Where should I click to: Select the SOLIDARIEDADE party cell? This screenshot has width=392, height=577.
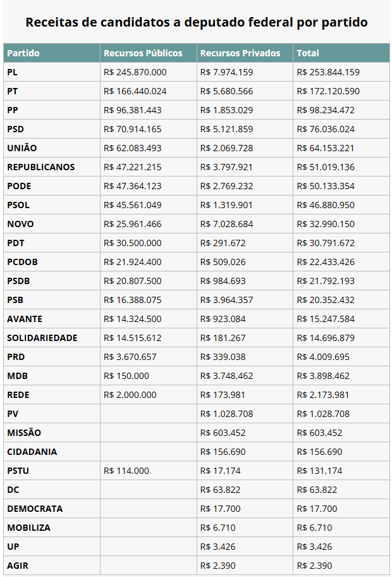point(52,338)
